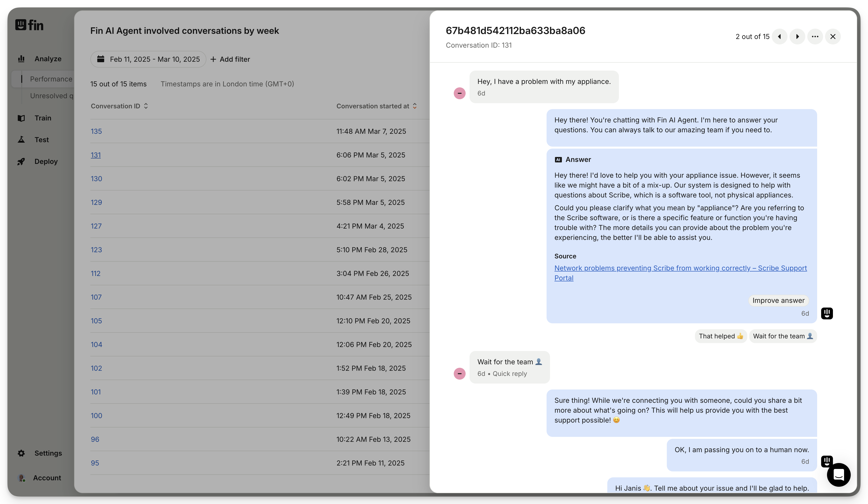Open Settings gear in sidebar
The height and width of the screenshot is (504, 868).
(x=48, y=453)
